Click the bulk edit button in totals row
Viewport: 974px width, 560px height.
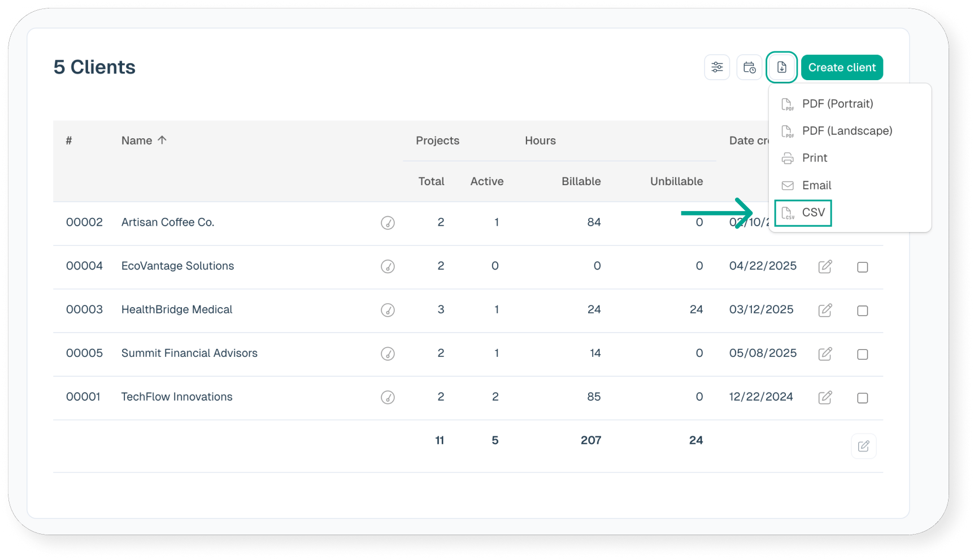point(863,447)
